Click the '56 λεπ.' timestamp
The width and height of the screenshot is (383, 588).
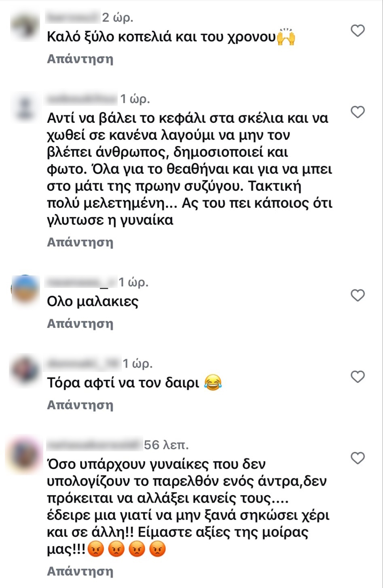[x=167, y=445]
